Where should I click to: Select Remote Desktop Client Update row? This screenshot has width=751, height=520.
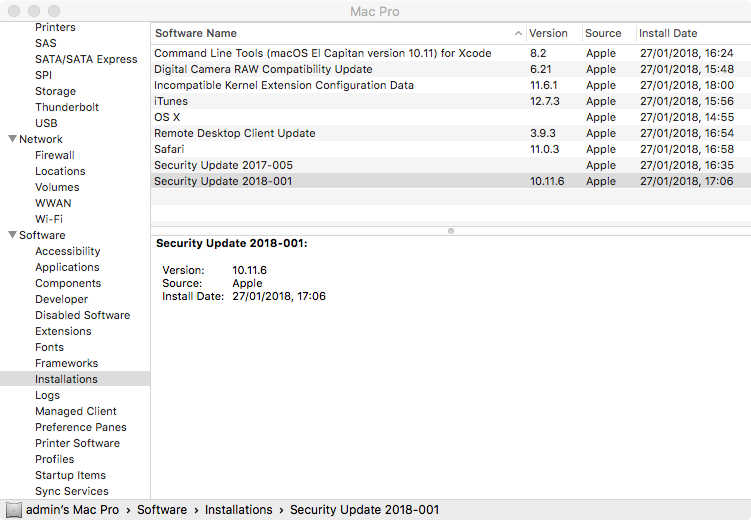coord(451,133)
